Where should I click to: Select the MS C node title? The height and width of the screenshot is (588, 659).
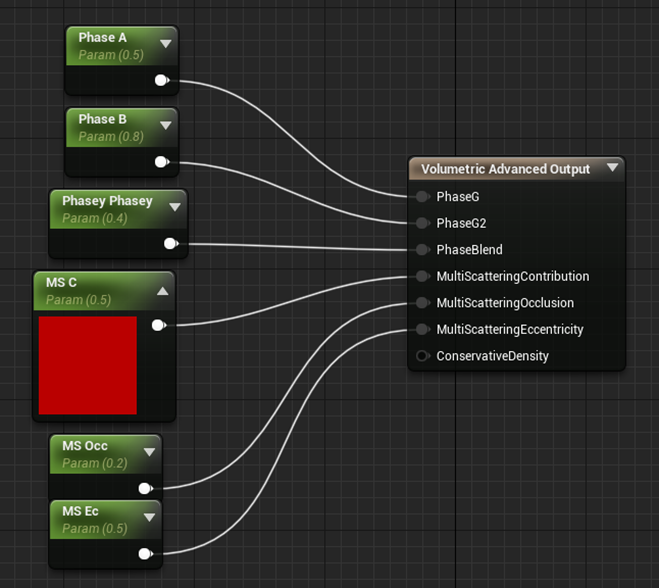pos(61,282)
